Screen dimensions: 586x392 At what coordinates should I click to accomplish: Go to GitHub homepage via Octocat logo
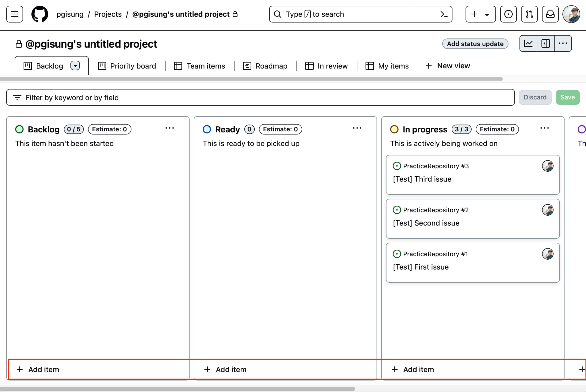[40, 14]
